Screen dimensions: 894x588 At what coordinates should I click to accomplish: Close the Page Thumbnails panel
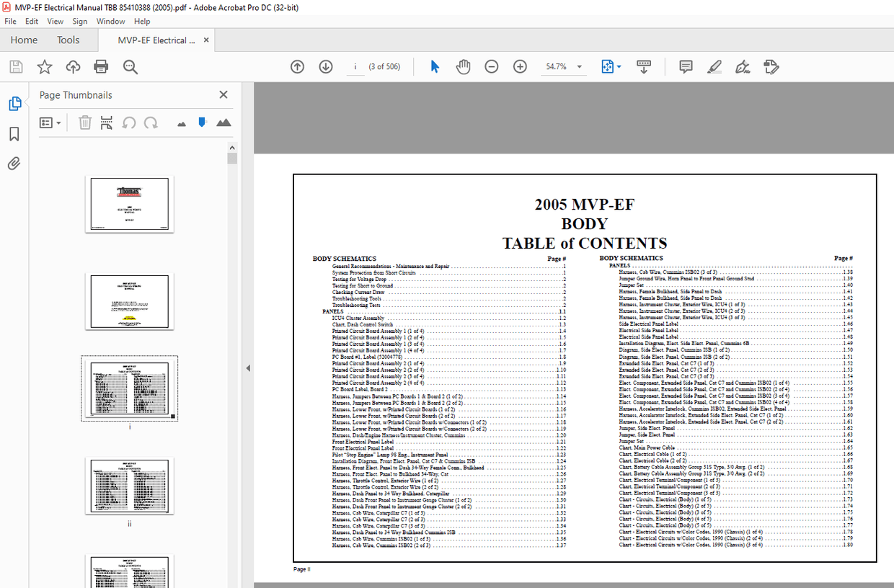[223, 94]
